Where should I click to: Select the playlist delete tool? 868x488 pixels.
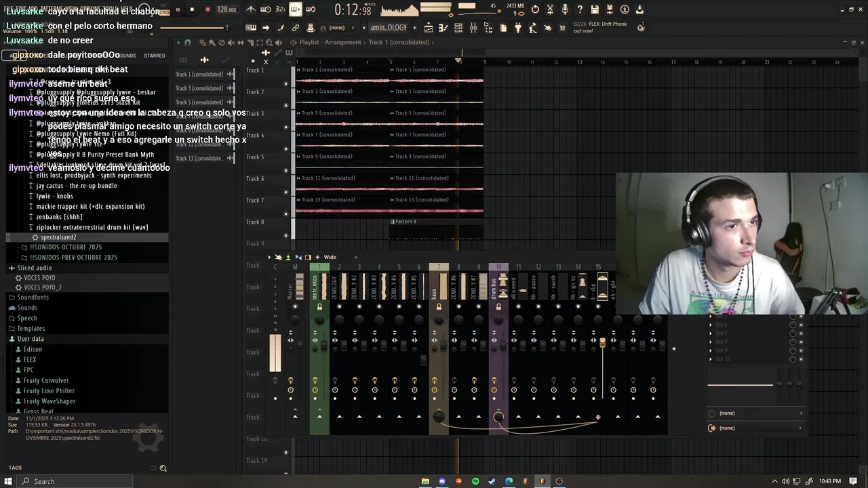221,42
